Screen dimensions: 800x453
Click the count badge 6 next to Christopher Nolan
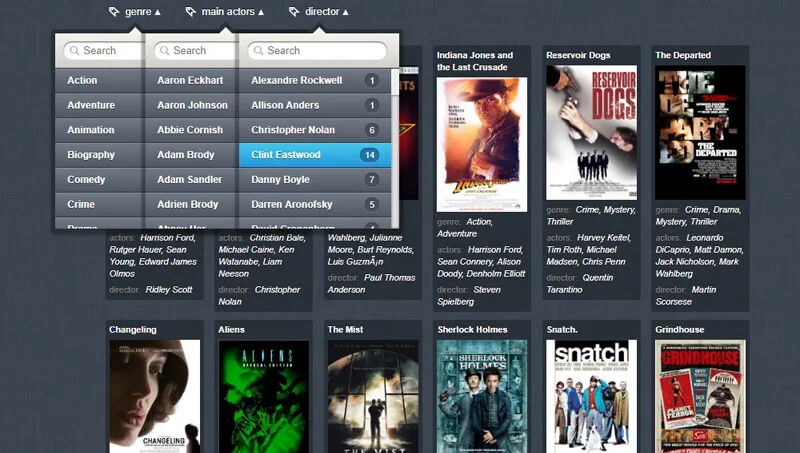pos(371,130)
